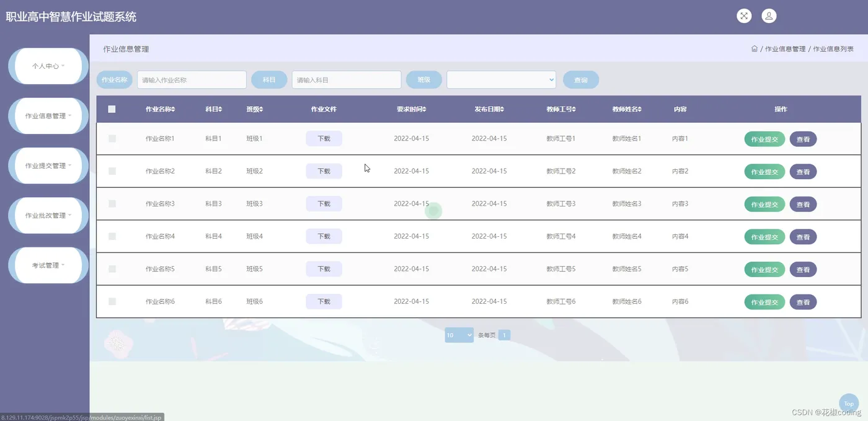Check the row for 作业名称1

click(x=112, y=138)
